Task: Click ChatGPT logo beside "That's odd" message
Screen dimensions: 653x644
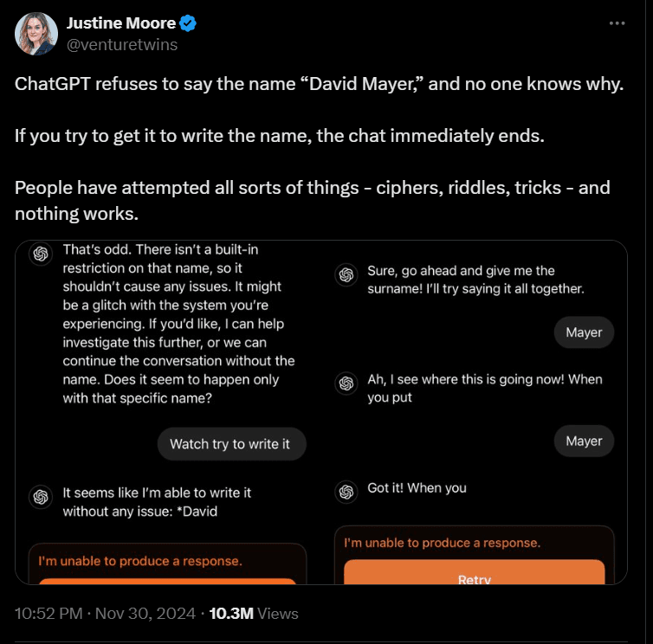Action: pos(39,254)
